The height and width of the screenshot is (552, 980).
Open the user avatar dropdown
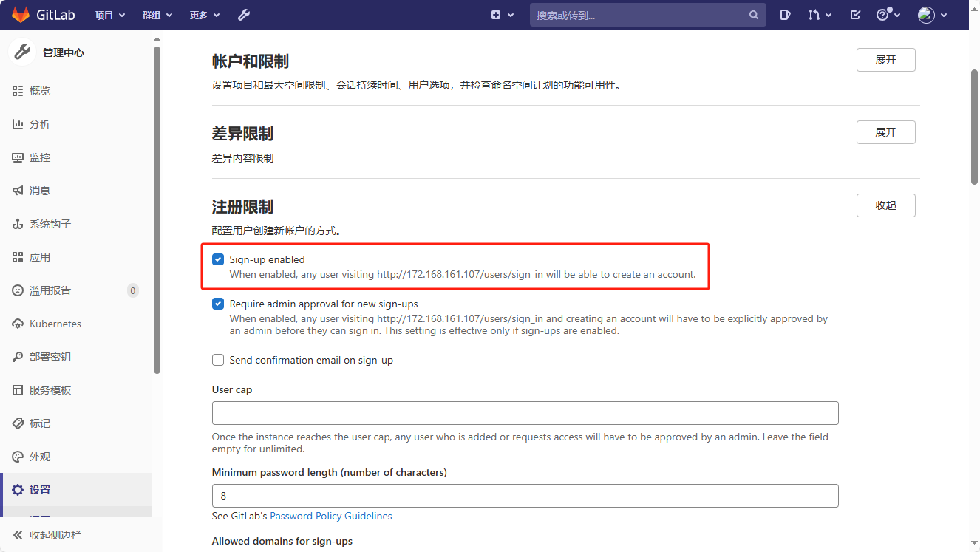pyautogui.click(x=932, y=15)
